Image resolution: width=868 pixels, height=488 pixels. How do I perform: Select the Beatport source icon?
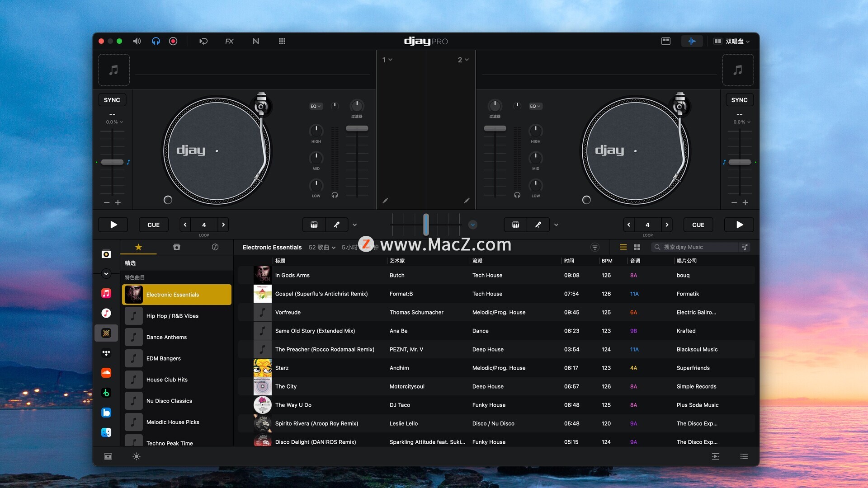pyautogui.click(x=106, y=393)
